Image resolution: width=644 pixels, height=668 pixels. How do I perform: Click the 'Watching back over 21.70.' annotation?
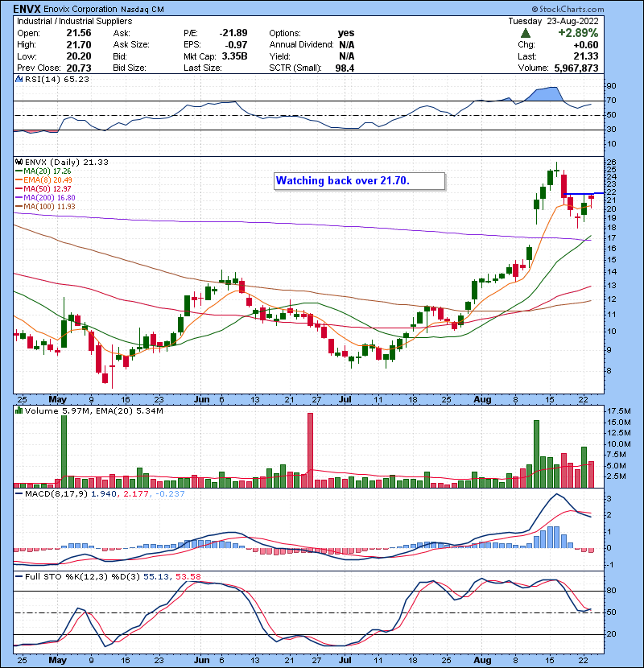(x=359, y=181)
